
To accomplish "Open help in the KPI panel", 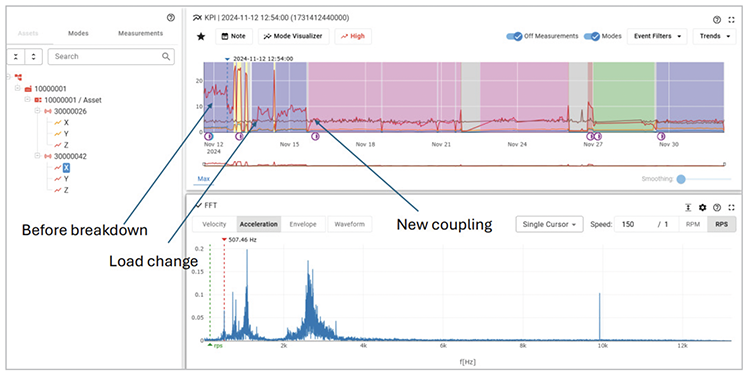I will point(717,20).
